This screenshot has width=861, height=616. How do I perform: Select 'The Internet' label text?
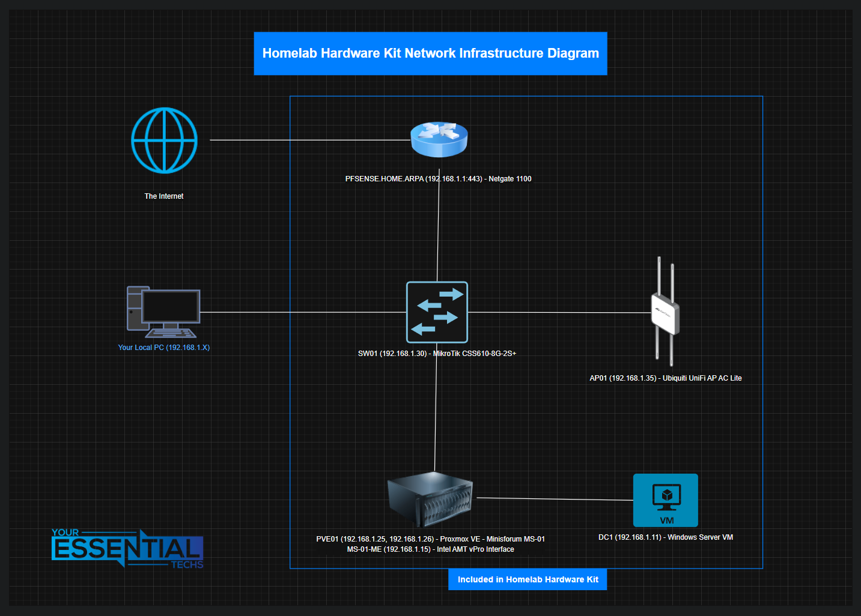click(x=164, y=196)
